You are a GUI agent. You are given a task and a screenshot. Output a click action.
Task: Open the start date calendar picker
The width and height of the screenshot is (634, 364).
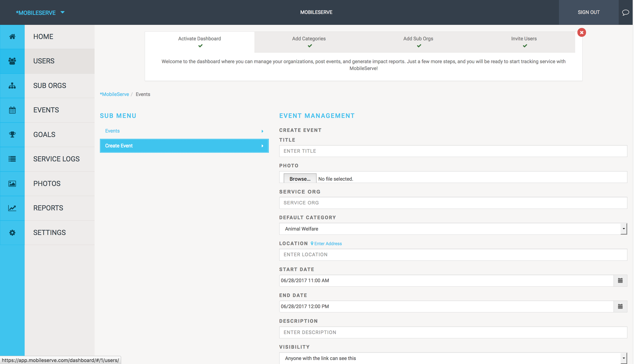[620, 280]
